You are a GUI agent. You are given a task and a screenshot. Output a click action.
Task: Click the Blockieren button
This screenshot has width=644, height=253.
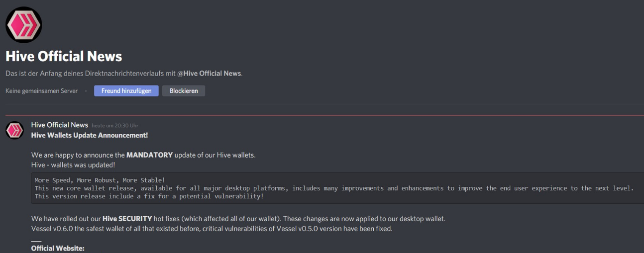coord(184,91)
